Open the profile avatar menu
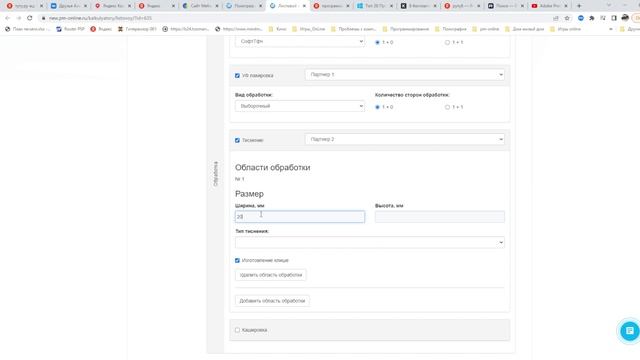Screen dimensions: 640x360 tap(625, 18)
